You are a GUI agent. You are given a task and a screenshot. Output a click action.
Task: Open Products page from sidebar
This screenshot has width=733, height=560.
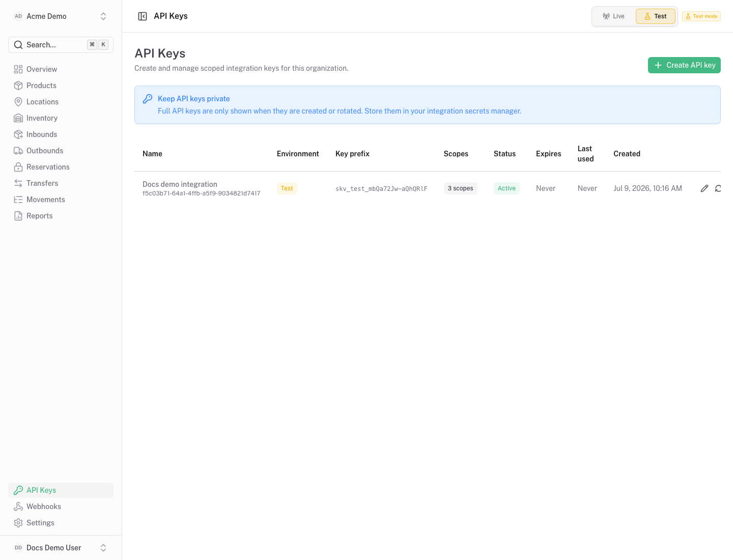61,86
